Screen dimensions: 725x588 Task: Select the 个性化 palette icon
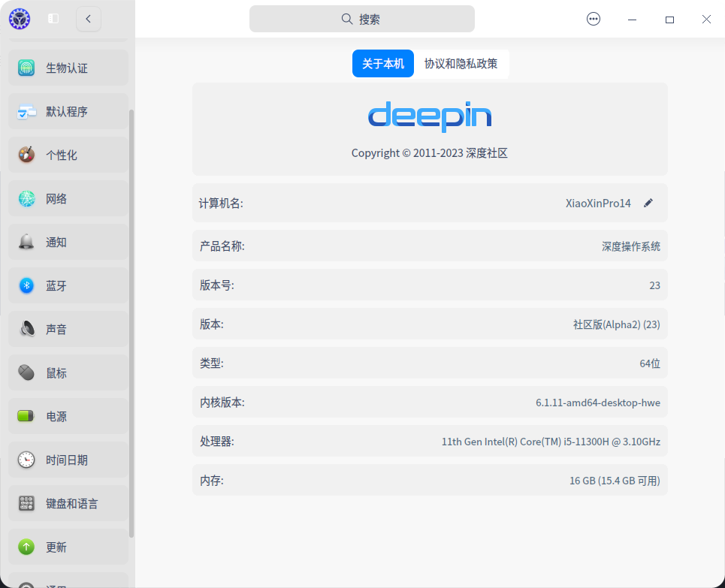point(26,155)
